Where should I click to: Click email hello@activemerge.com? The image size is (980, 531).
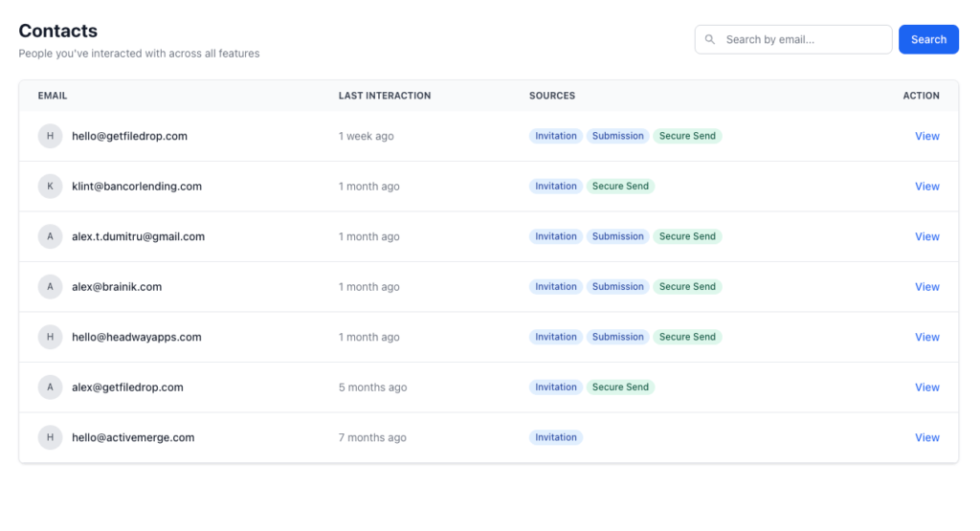tap(133, 438)
